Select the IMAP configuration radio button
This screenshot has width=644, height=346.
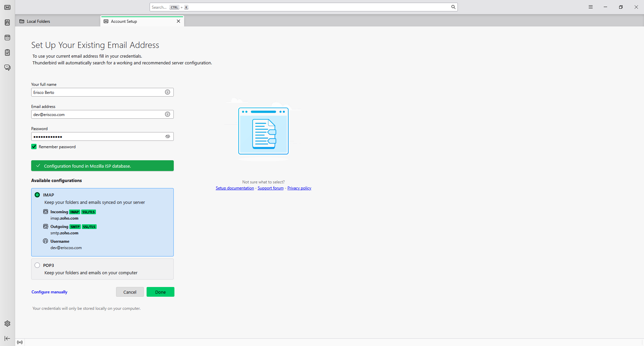(37, 195)
